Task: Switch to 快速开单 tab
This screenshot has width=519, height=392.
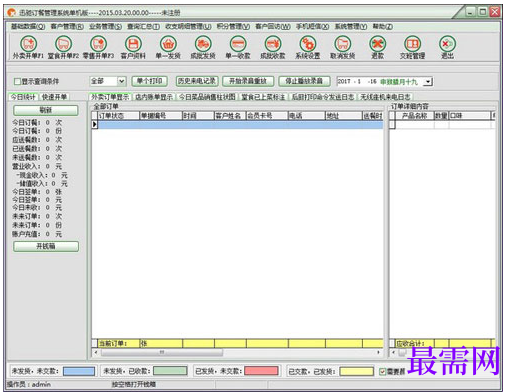Action: [54, 97]
